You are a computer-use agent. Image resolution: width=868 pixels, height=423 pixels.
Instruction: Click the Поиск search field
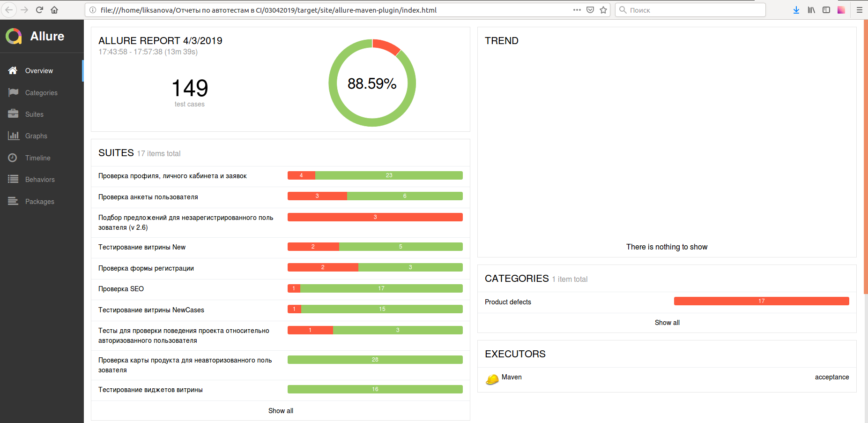(x=690, y=10)
